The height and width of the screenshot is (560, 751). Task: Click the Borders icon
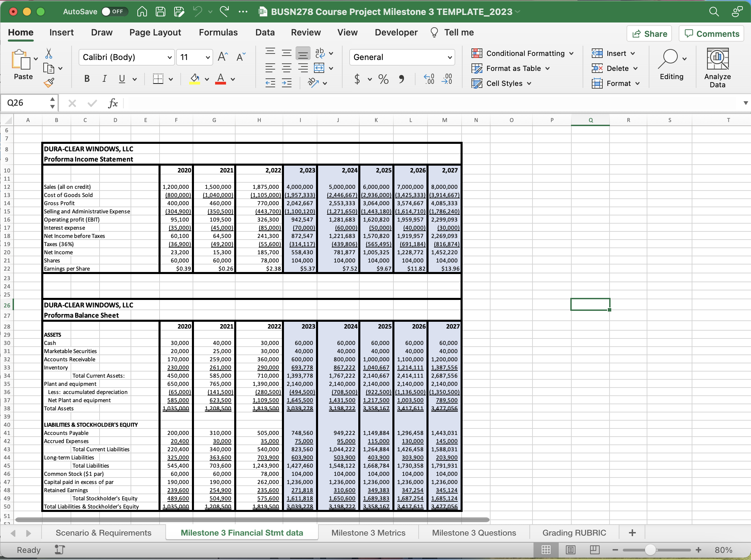[158, 79]
